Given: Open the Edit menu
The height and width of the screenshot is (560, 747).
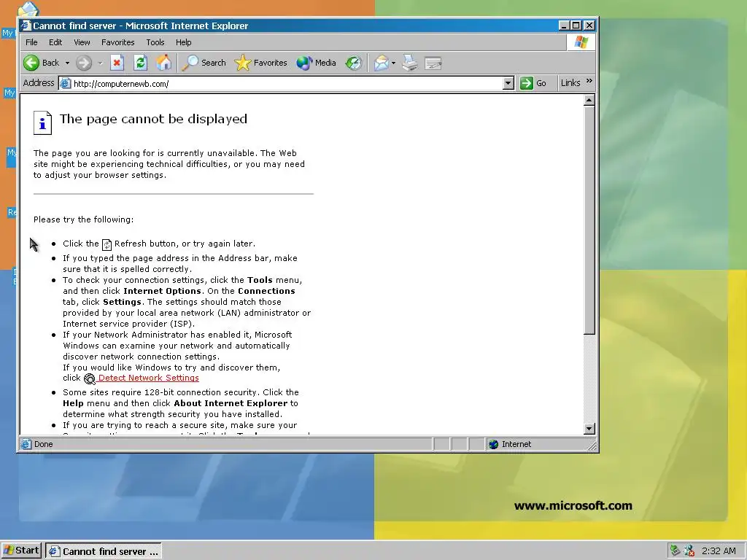Looking at the screenshot, I should pyautogui.click(x=55, y=42).
